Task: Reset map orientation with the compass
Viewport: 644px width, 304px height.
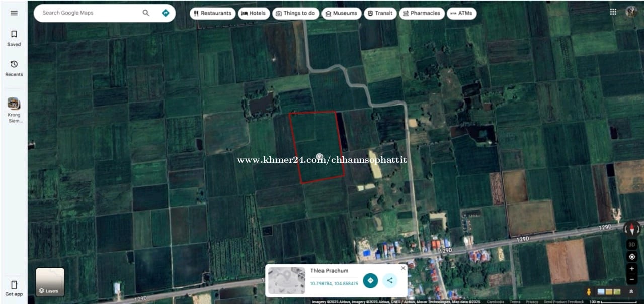Action: (x=632, y=230)
